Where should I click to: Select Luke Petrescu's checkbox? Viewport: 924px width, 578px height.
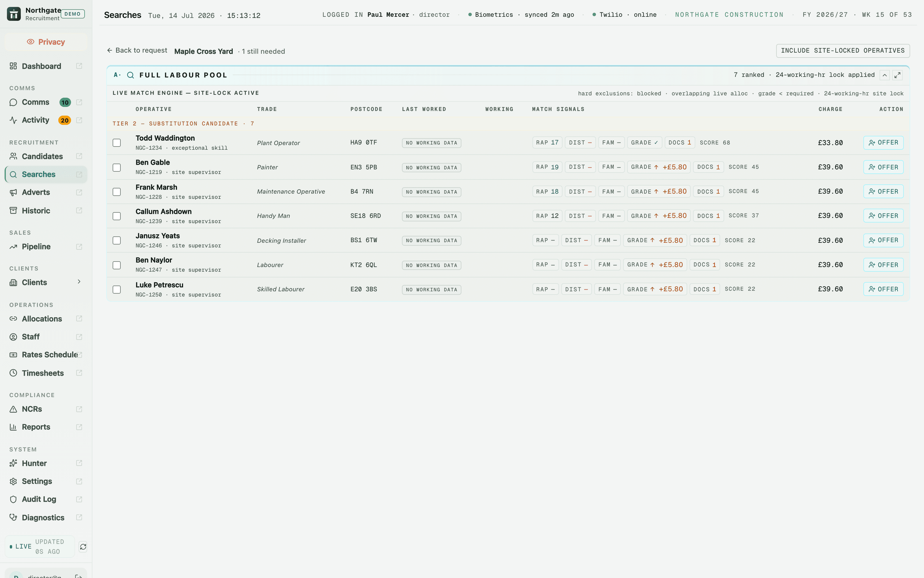click(117, 289)
